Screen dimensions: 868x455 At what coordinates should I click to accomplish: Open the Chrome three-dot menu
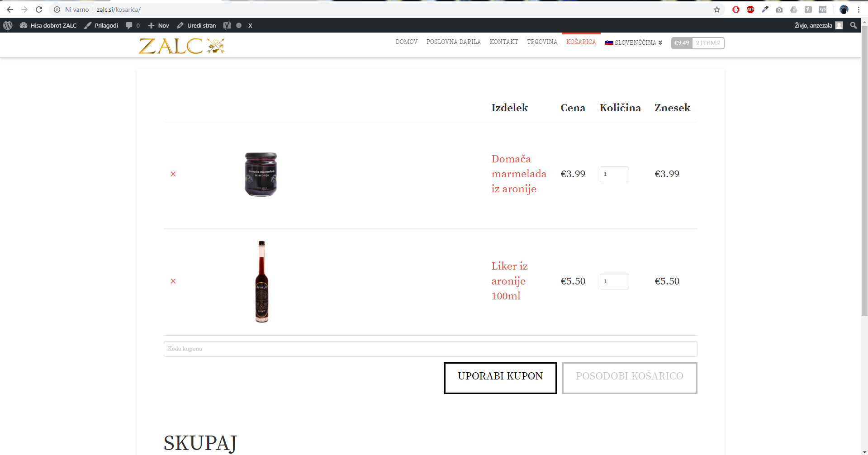(859, 9)
